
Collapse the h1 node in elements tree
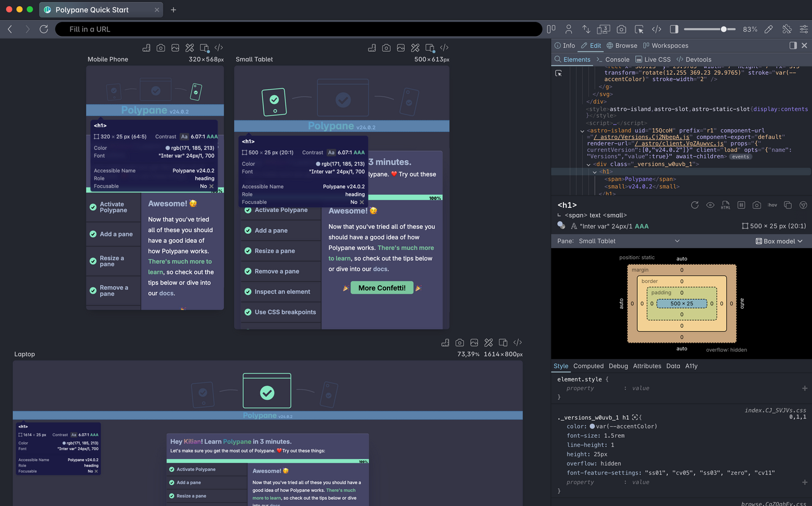[x=594, y=172]
